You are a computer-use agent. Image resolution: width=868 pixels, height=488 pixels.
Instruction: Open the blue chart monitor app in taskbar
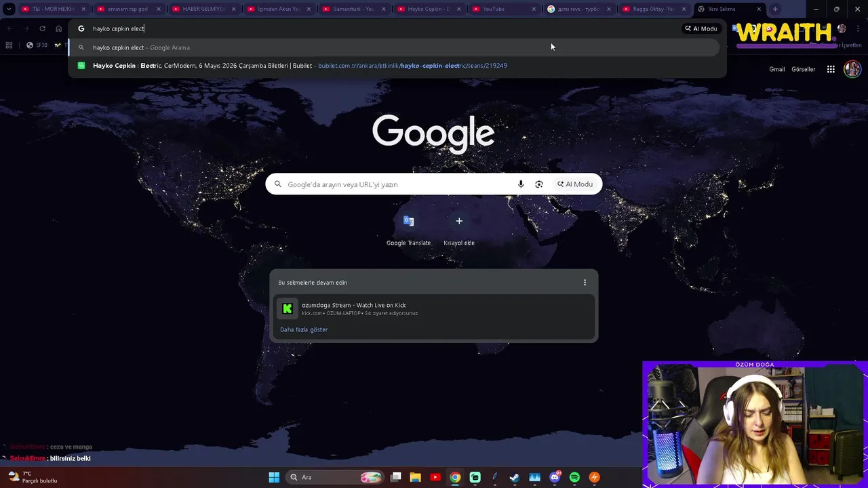click(x=534, y=477)
